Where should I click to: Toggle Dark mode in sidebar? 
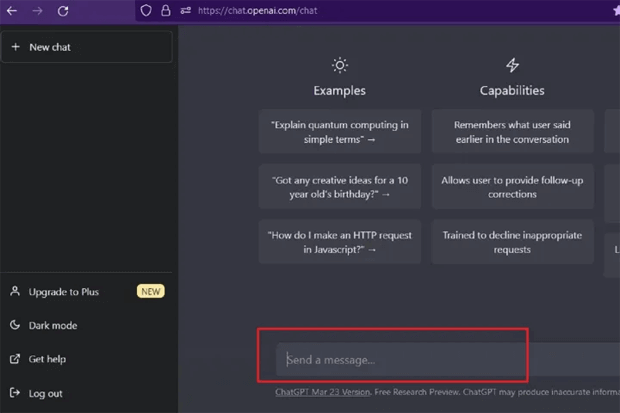(x=52, y=325)
